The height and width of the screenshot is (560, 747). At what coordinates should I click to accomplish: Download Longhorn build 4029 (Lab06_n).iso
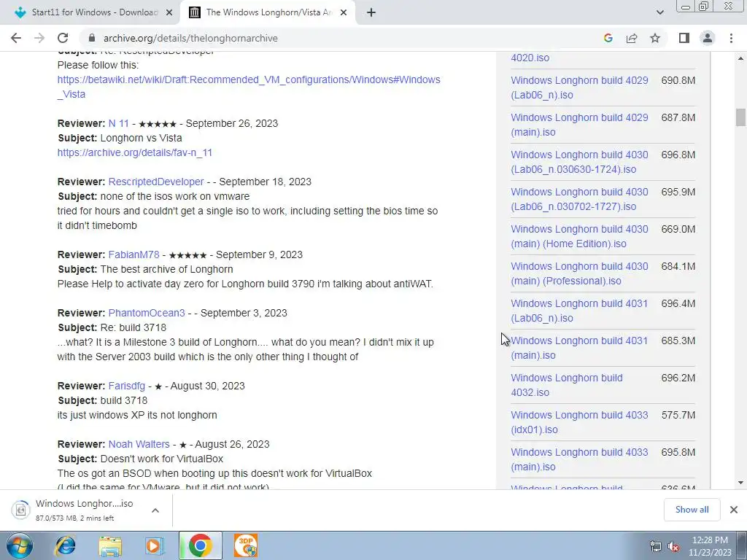[579, 87]
